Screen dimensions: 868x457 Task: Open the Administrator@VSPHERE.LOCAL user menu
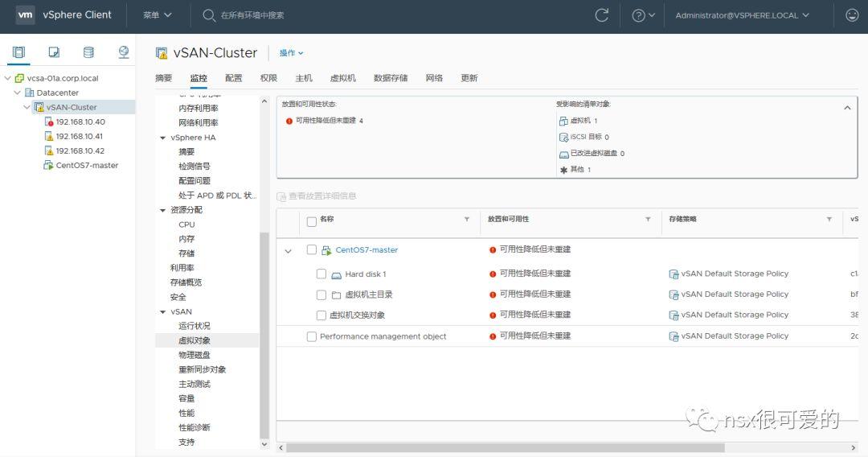(742, 15)
